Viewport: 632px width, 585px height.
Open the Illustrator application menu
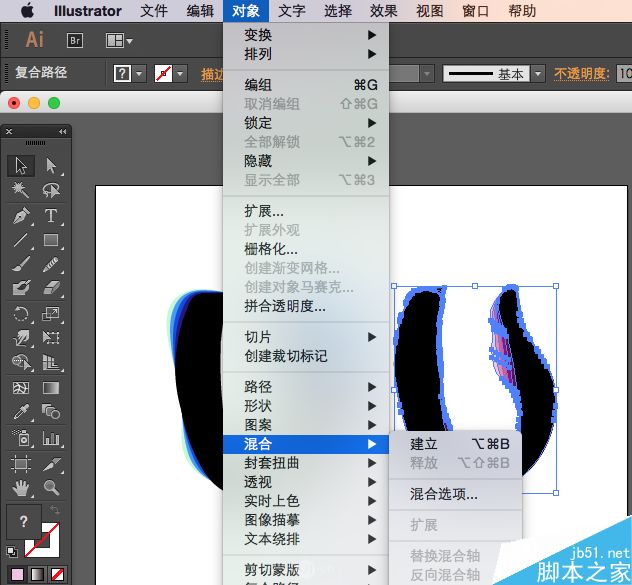pyautogui.click(x=87, y=11)
